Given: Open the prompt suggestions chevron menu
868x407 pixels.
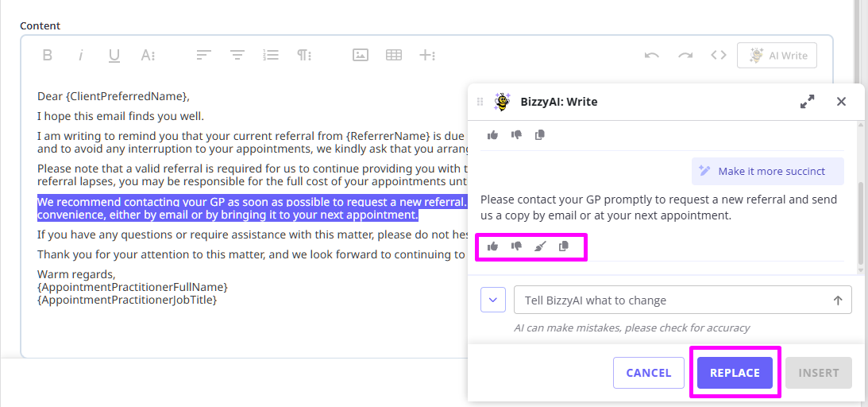Looking at the screenshot, I should (493, 300).
